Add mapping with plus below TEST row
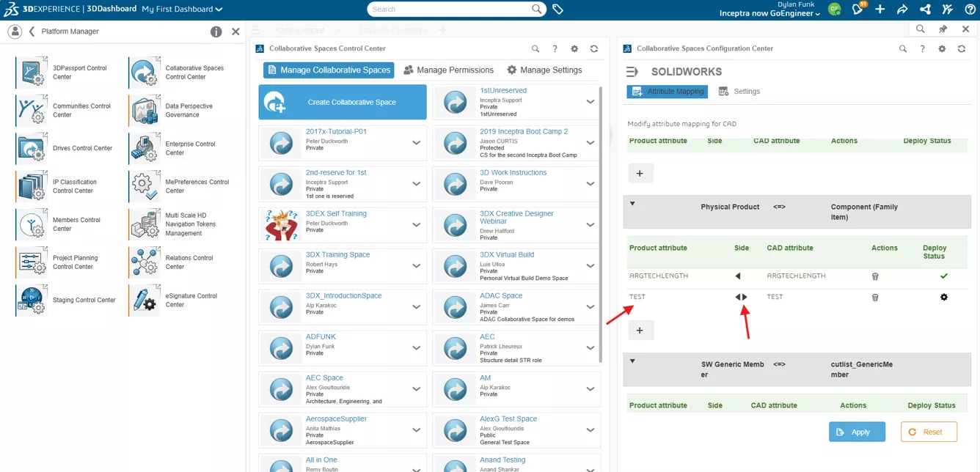Screen dimensions: 980x472 (640, 331)
